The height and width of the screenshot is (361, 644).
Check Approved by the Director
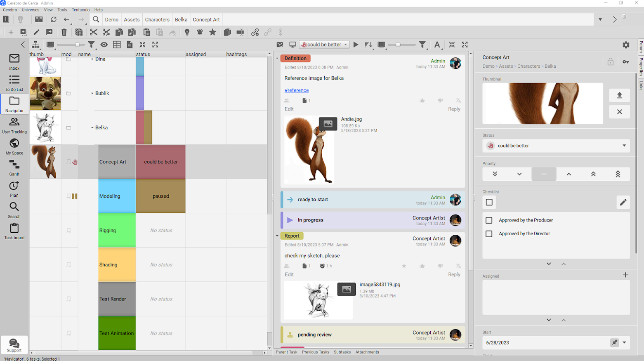click(x=489, y=234)
